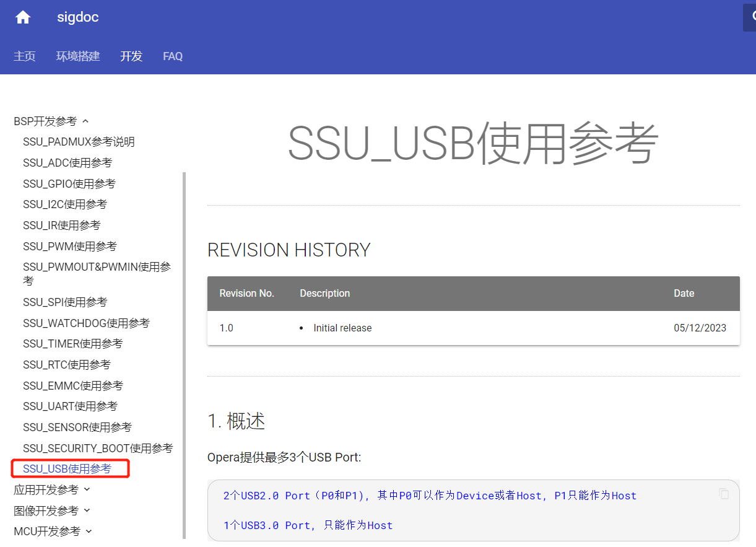Go to SSU_GPIO使用参考 page
This screenshot has height=547, width=756.
(69, 184)
